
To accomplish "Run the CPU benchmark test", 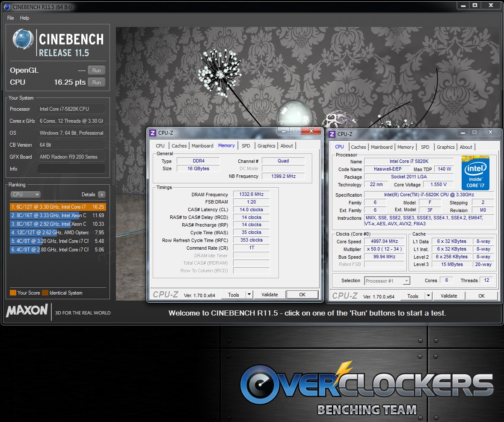I will click(x=96, y=82).
